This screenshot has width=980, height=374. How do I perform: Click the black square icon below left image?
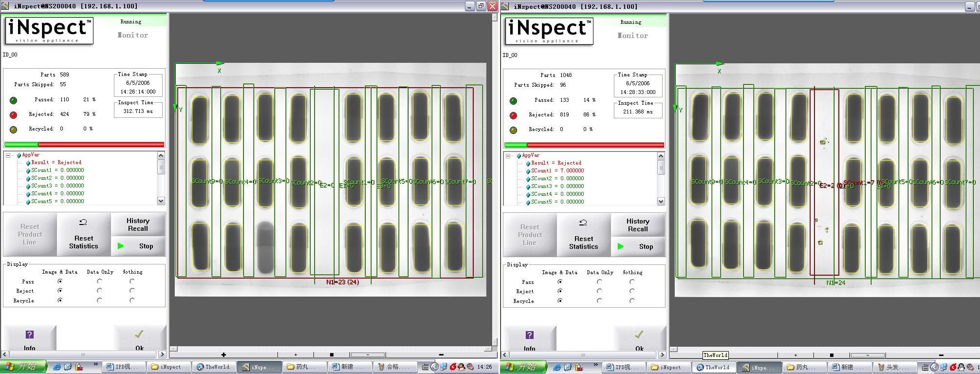(x=332, y=355)
